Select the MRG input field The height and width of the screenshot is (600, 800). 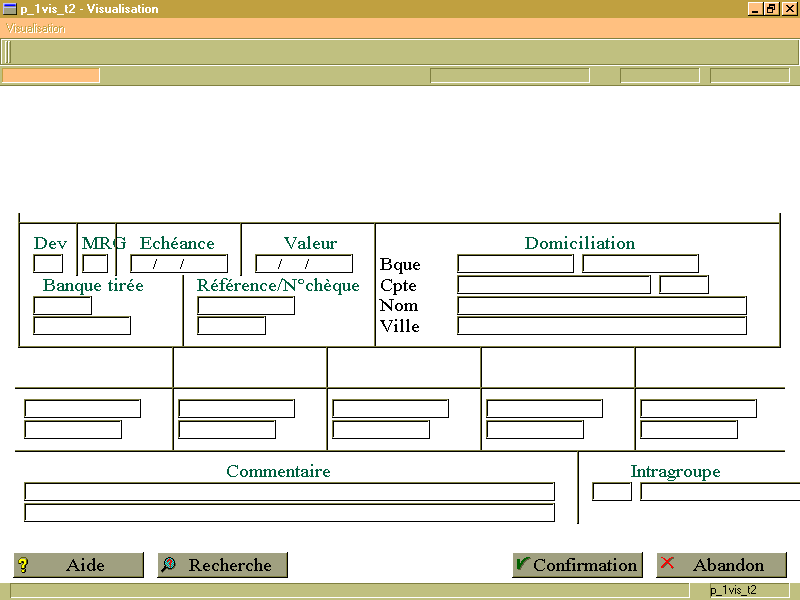point(95,264)
